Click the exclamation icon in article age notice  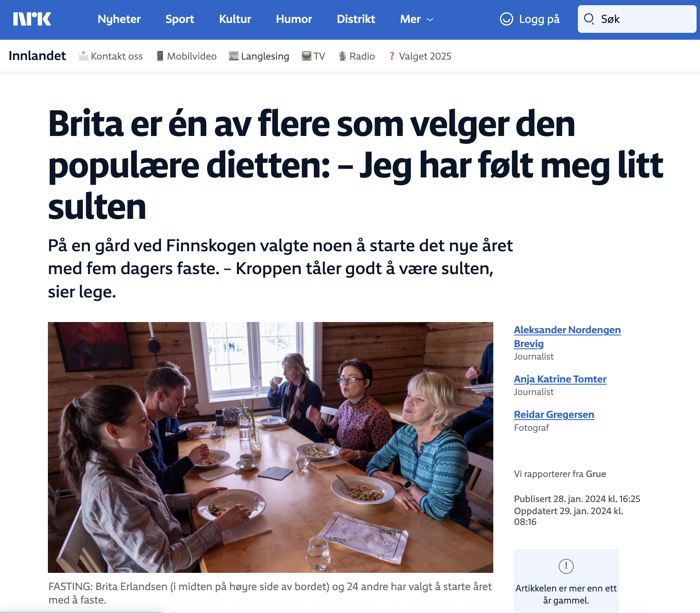566,566
